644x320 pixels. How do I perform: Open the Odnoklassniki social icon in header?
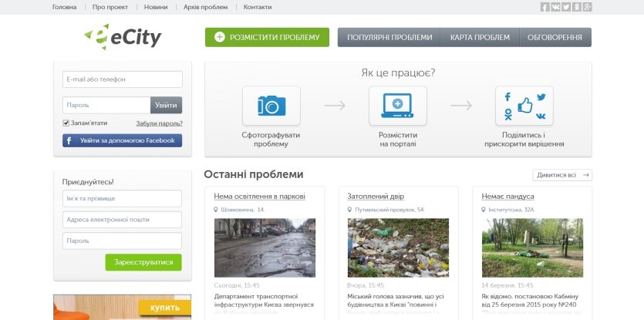577,7
